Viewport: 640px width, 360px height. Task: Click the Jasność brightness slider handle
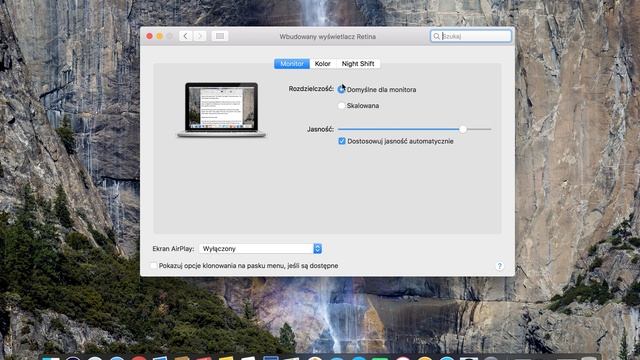[462, 129]
